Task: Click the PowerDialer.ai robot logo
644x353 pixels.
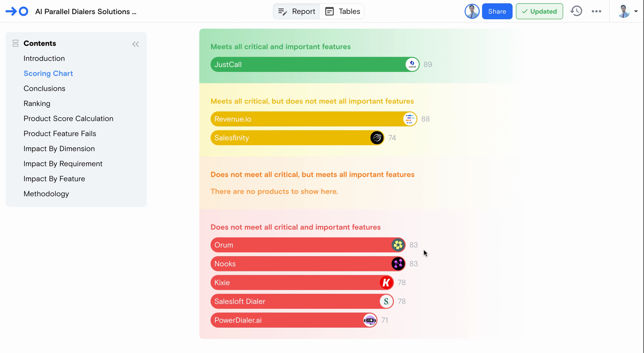Action: pos(370,320)
